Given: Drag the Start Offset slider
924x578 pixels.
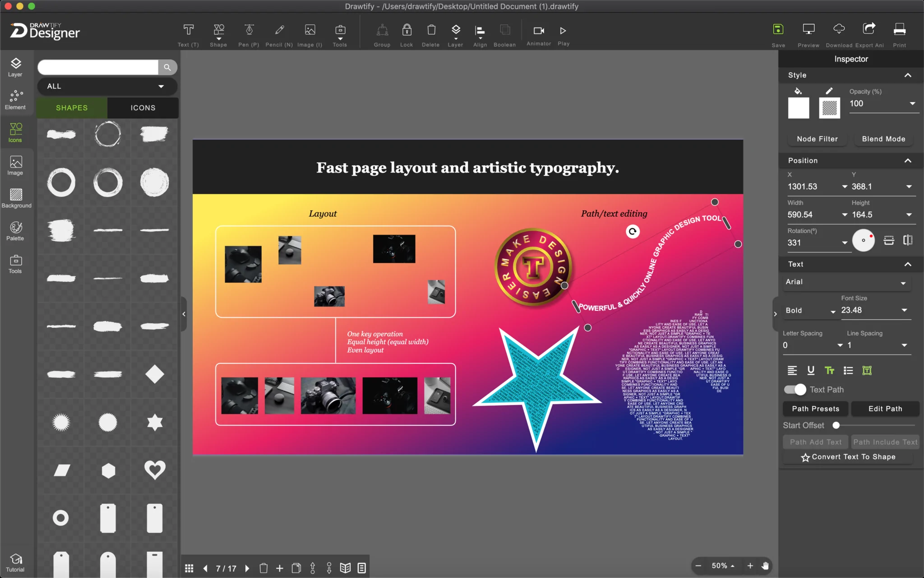Looking at the screenshot, I should click(836, 425).
